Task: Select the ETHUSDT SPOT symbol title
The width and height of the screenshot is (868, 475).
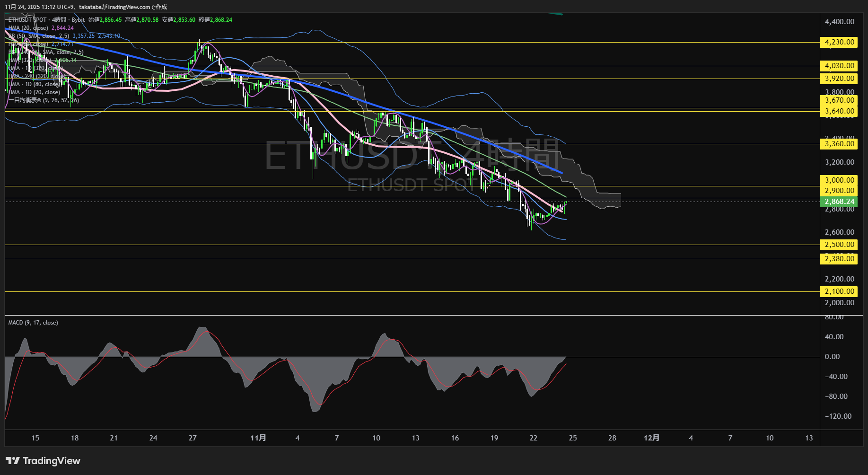Action: tap(27, 20)
